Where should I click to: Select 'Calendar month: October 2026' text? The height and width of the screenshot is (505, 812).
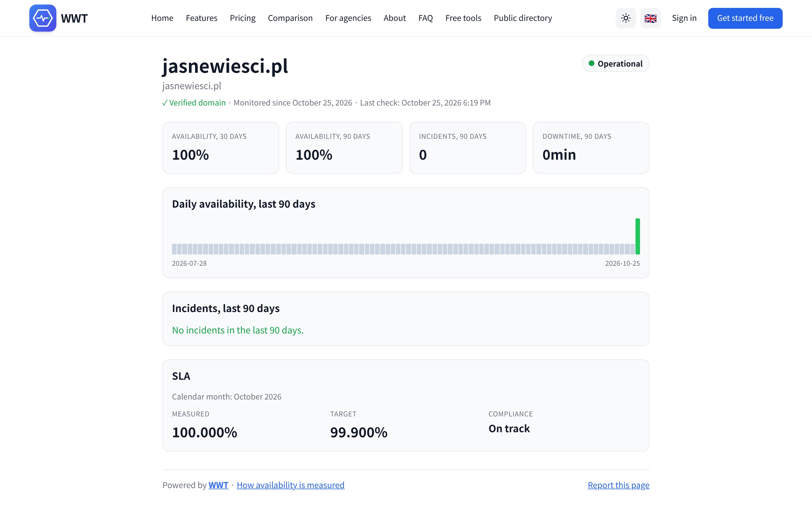click(x=227, y=397)
